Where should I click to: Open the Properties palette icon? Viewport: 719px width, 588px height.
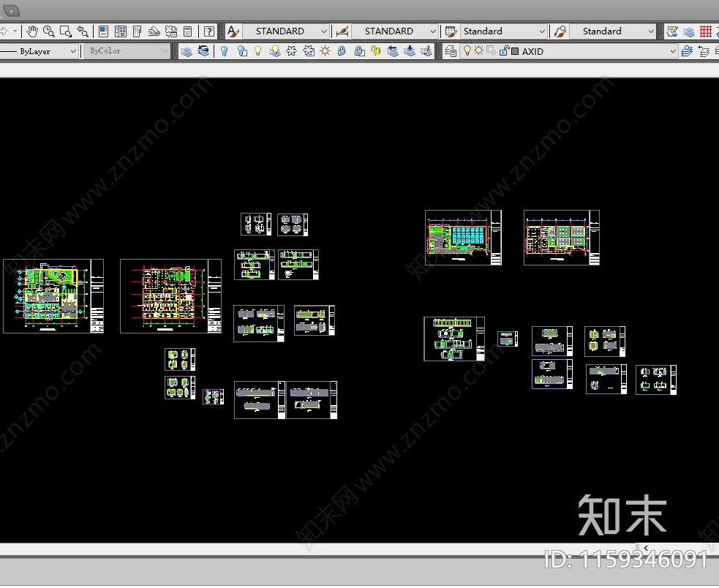104,31
